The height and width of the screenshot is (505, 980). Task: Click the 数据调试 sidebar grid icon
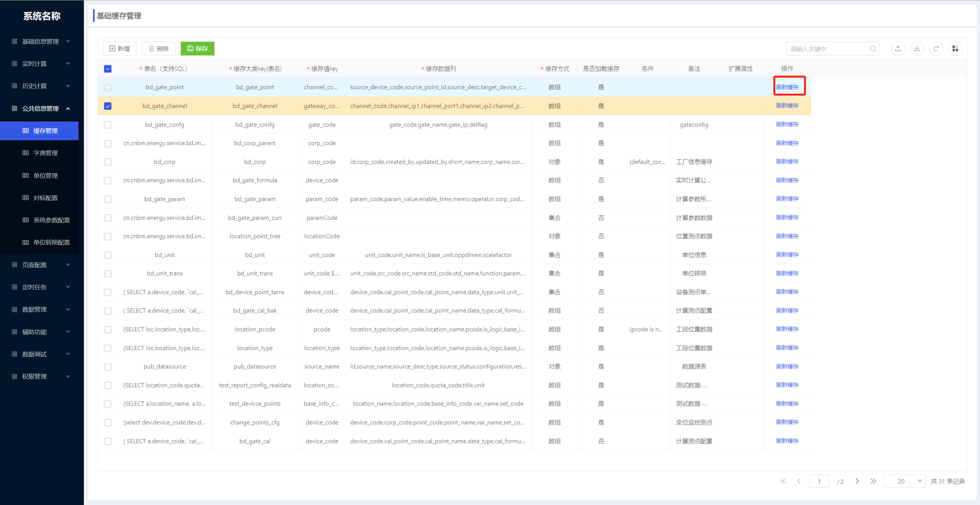[15, 354]
